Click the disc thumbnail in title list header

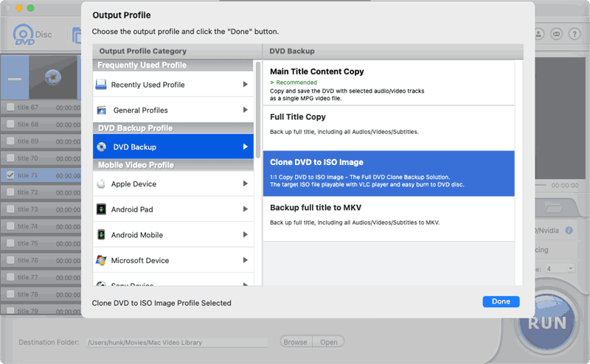tap(53, 77)
